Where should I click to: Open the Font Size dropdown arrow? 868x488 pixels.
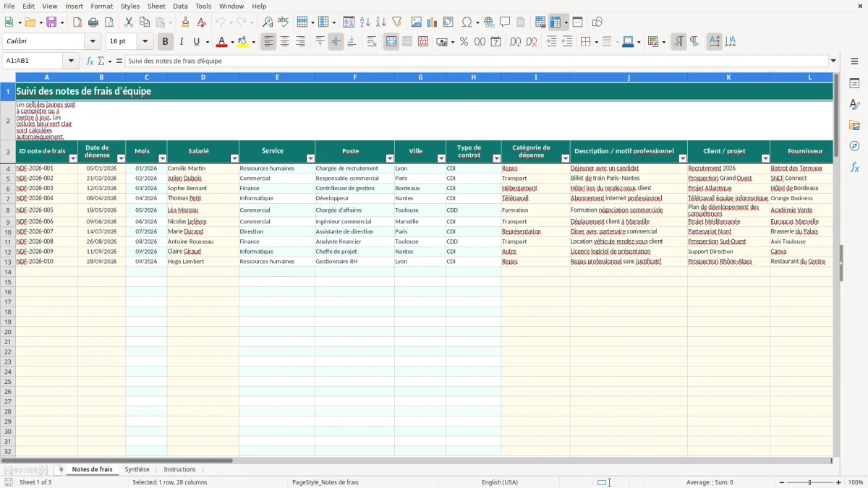(x=145, y=42)
